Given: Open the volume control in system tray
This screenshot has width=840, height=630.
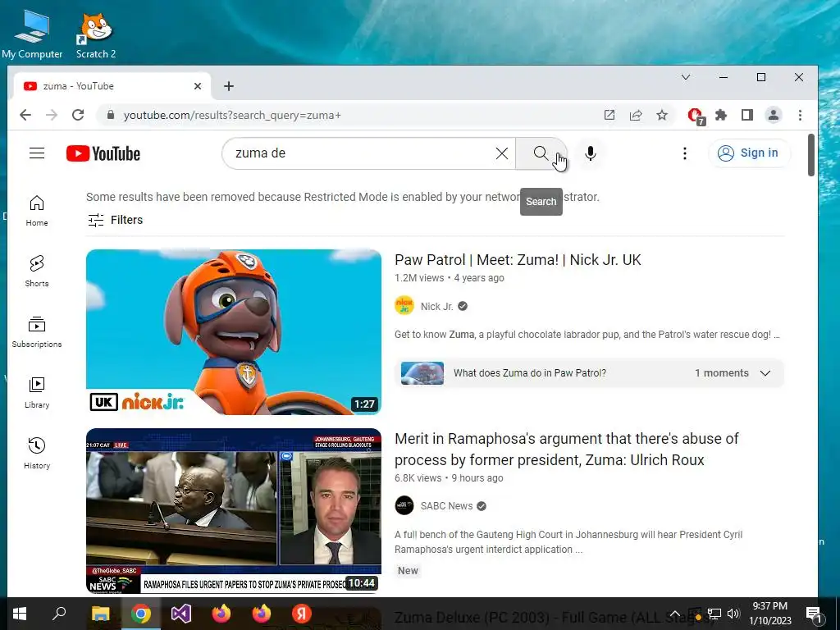Looking at the screenshot, I should (x=733, y=614).
